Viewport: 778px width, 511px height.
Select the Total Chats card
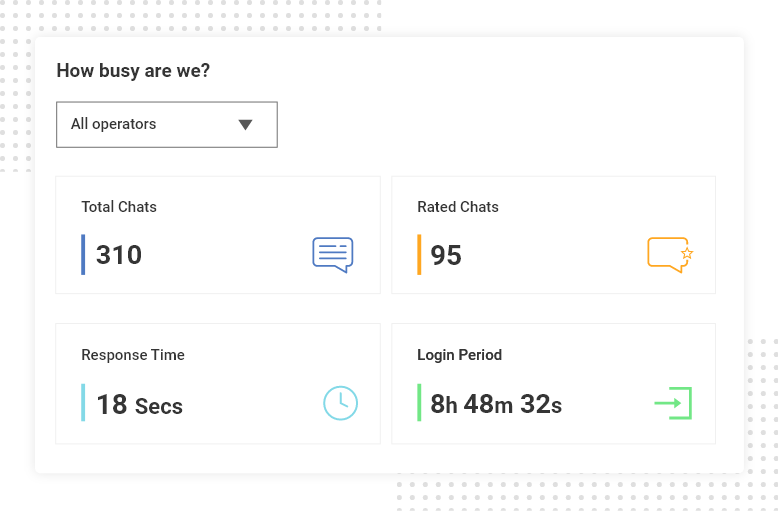[217, 235]
